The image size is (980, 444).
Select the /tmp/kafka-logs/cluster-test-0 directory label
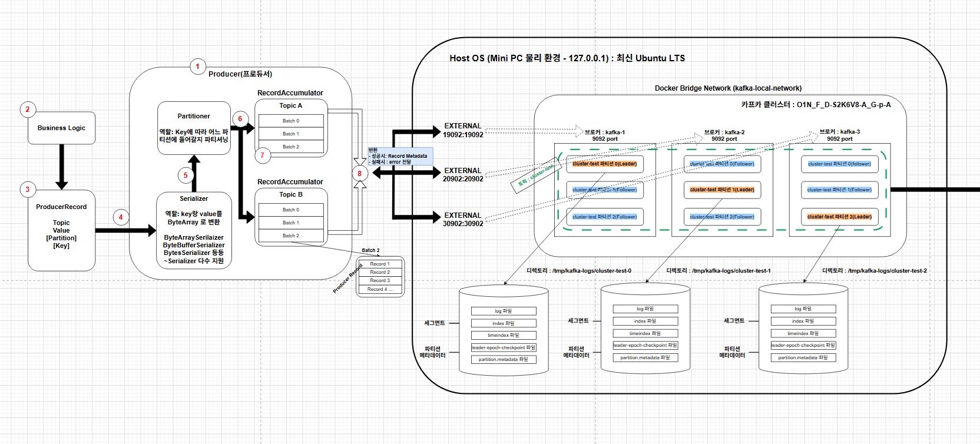(x=579, y=271)
